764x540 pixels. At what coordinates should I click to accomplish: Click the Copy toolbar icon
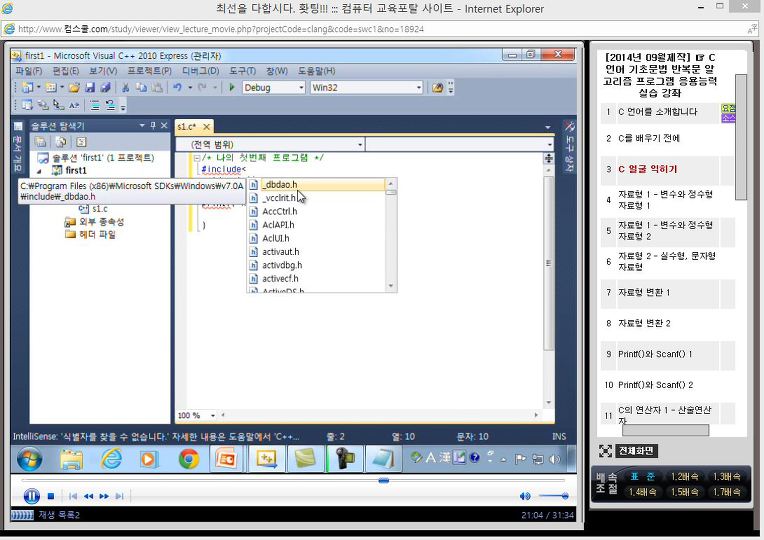[141, 88]
